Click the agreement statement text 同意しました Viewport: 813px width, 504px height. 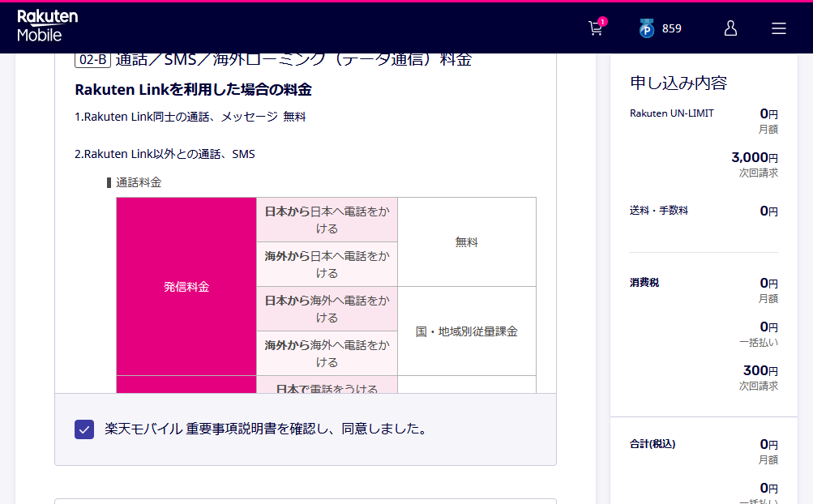(x=266, y=429)
